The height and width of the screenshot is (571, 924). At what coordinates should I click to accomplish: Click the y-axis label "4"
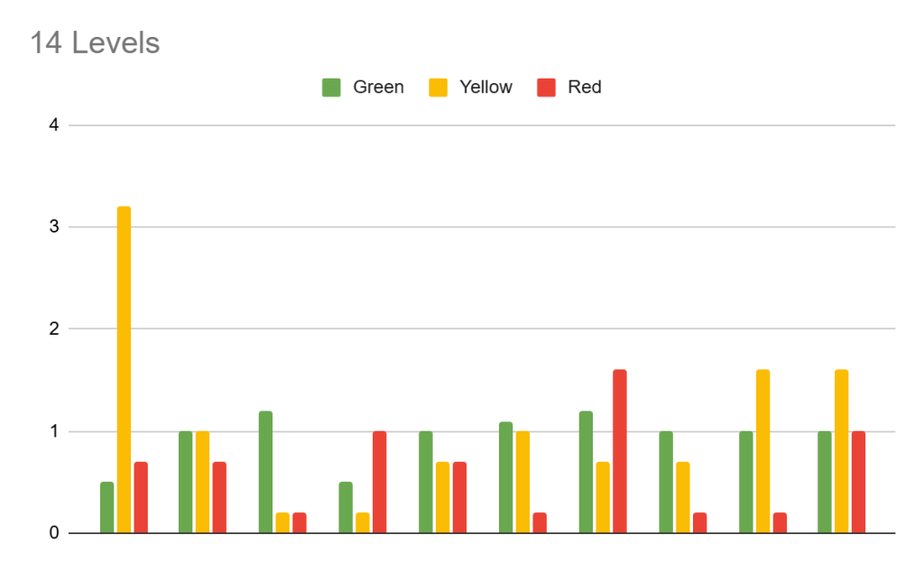[54, 125]
